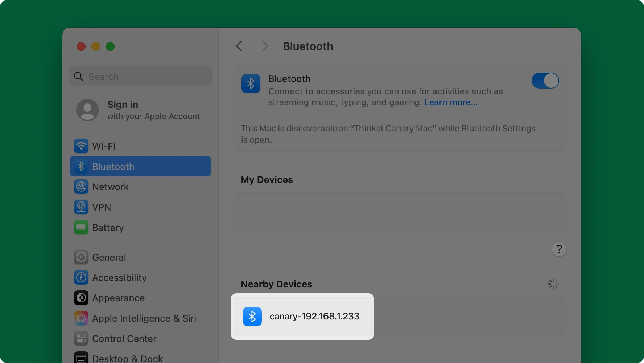
Task: Click the discoverable as Thinkst Canary Mac text
Action: pyautogui.click(x=388, y=134)
